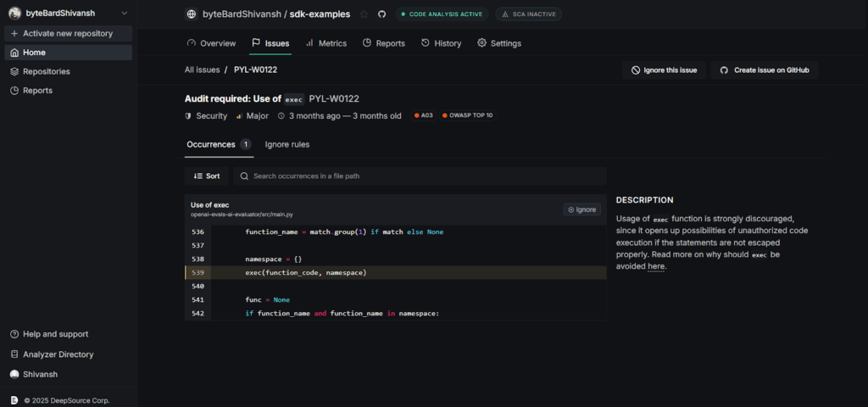Screen dimensions: 868x407
Task: Click the 'Use of exec' occurrence title
Action: (210, 205)
